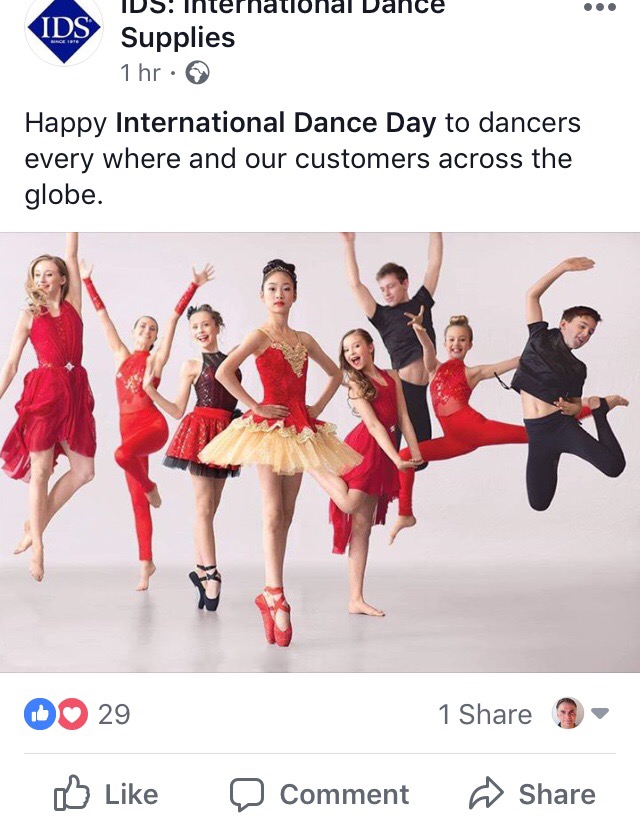Image resolution: width=640 pixels, height=825 pixels.
Task: View the 1 Share count
Action: pos(485,715)
